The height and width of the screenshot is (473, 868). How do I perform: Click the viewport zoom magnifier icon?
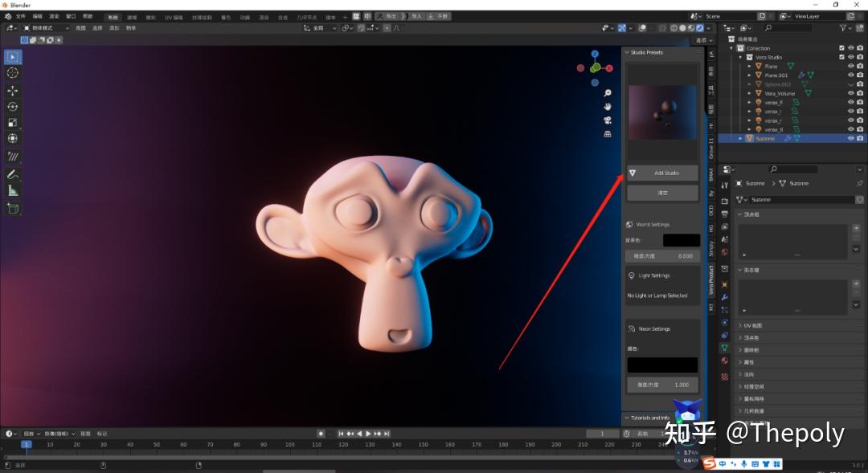point(608,93)
